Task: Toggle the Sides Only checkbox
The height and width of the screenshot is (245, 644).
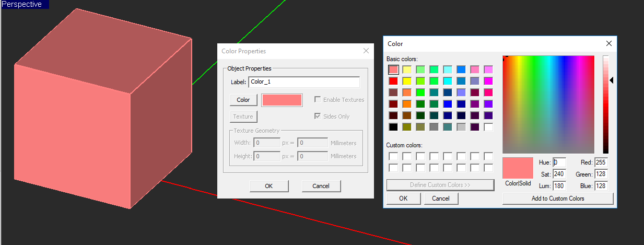Action: click(x=318, y=116)
